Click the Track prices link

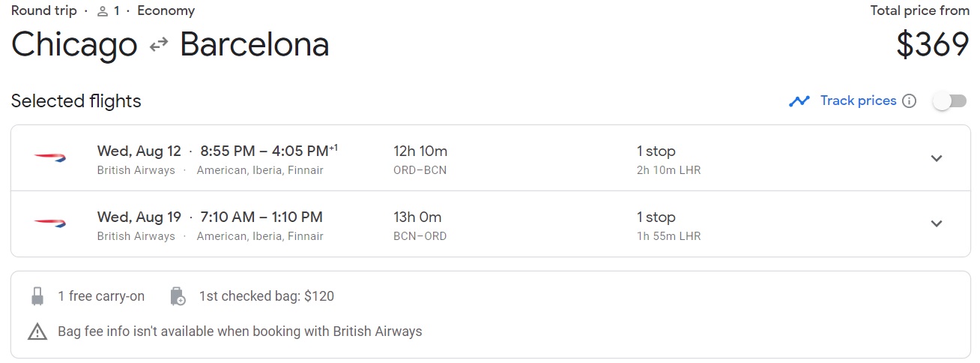point(858,100)
